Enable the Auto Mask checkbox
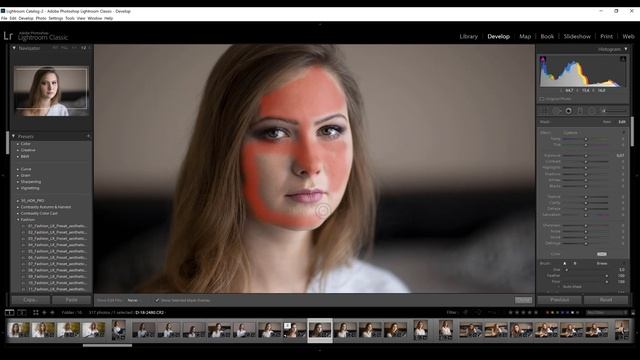 (x=559, y=287)
